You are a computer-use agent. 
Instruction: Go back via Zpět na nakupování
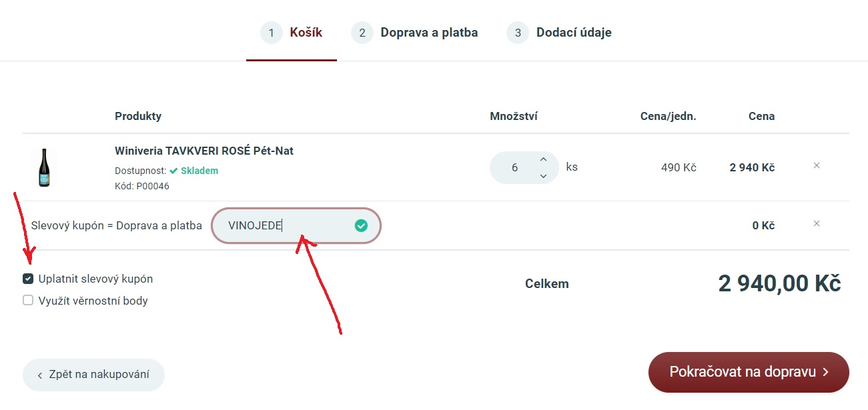pyautogui.click(x=93, y=375)
